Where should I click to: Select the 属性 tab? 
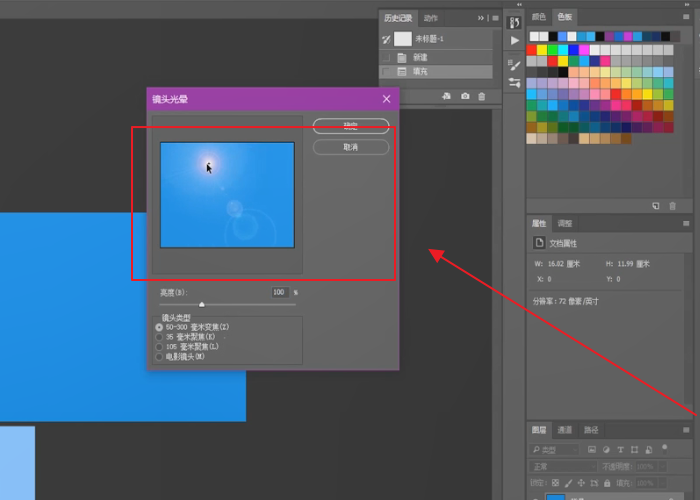(538, 223)
